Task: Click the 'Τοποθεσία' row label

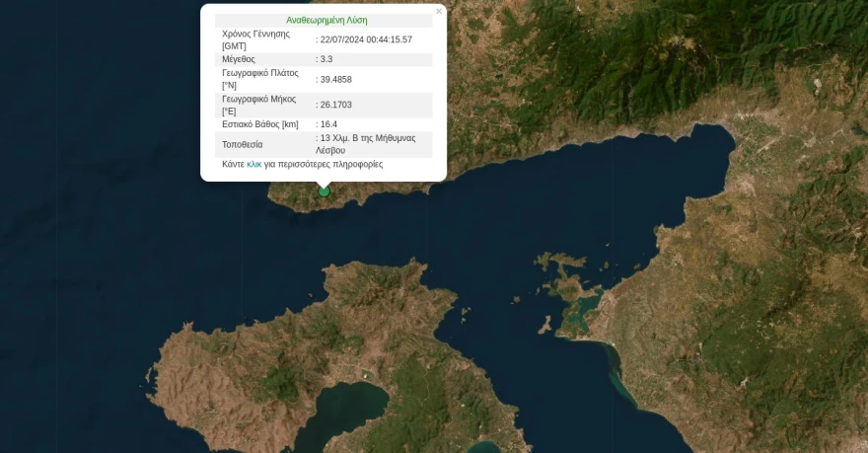Action: 243,144
